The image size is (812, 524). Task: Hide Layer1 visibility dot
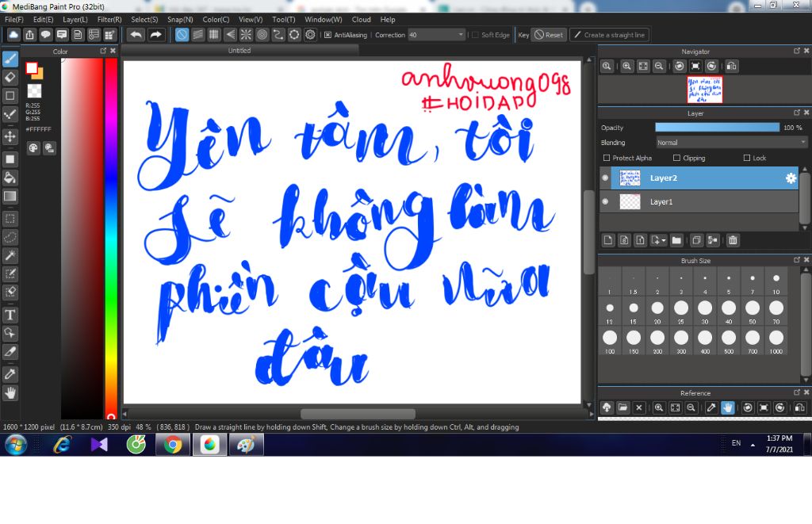click(x=605, y=201)
